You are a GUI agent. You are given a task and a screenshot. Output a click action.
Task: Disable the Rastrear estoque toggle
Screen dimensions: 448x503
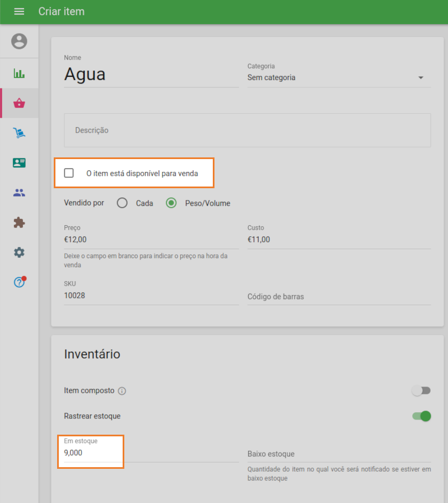click(x=421, y=416)
